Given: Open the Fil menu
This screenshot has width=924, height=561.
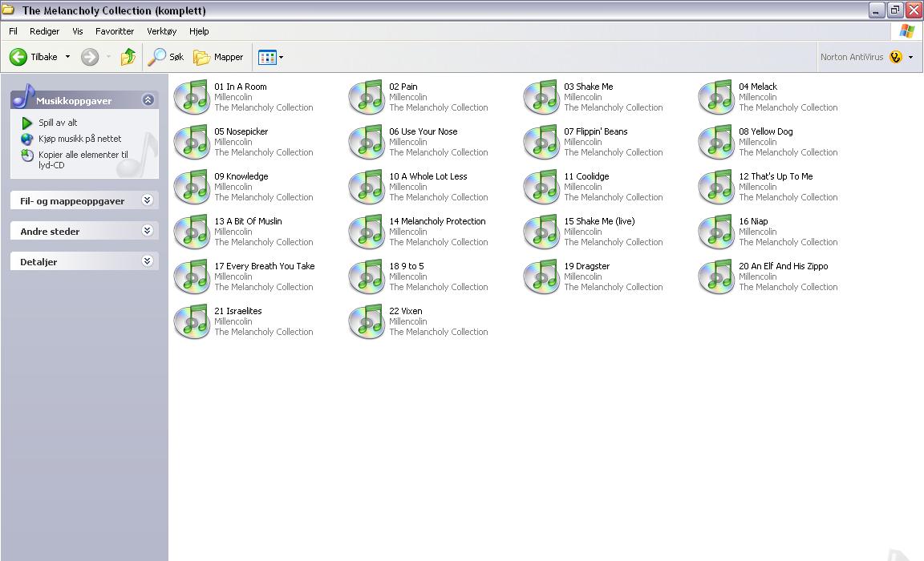Looking at the screenshot, I should 13,31.
